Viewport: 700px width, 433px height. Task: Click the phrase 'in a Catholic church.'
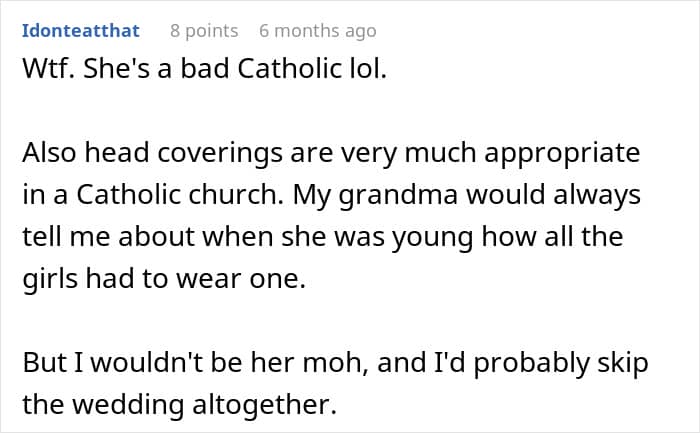[x=153, y=195]
